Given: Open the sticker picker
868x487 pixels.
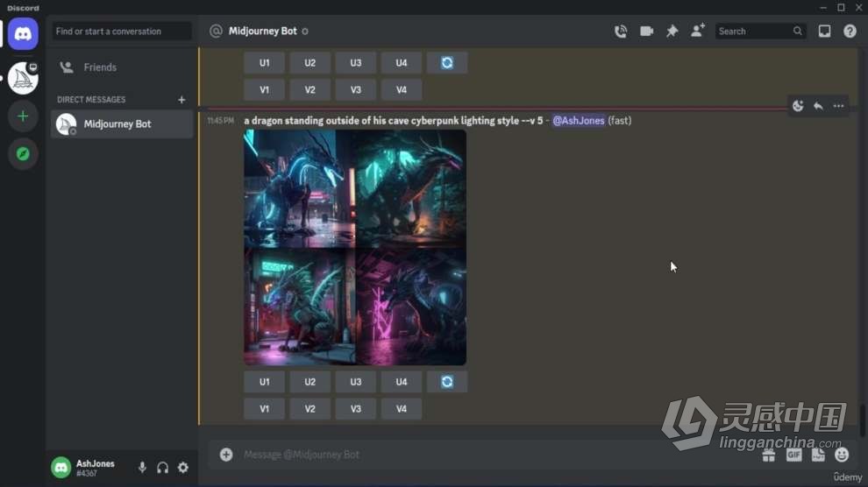Looking at the screenshot, I should (x=818, y=455).
